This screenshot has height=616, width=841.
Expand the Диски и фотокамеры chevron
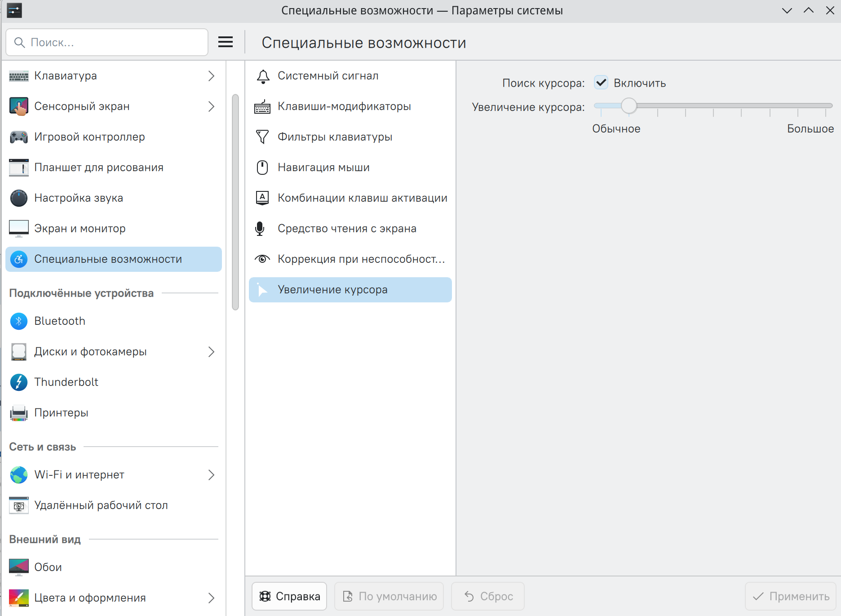tap(211, 352)
